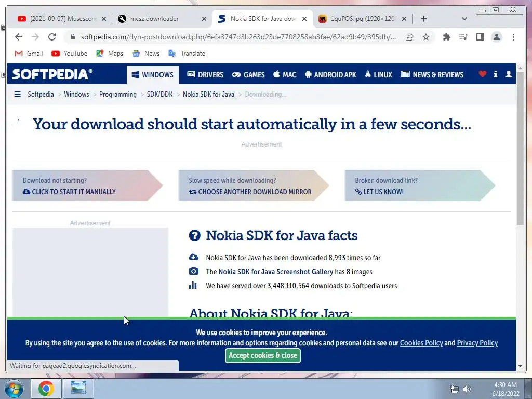Go to Windows breadcrumb link
532x399 pixels.
pyautogui.click(x=76, y=95)
